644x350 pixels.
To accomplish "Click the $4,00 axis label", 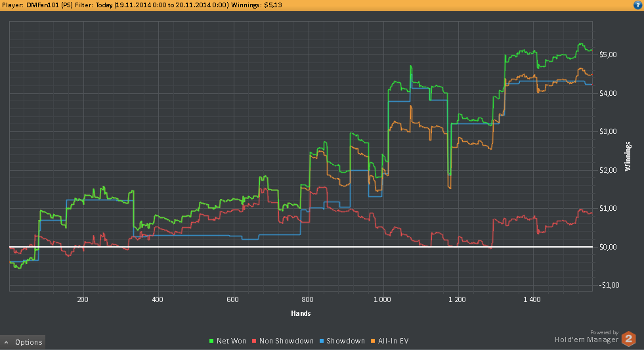I will pos(608,93).
